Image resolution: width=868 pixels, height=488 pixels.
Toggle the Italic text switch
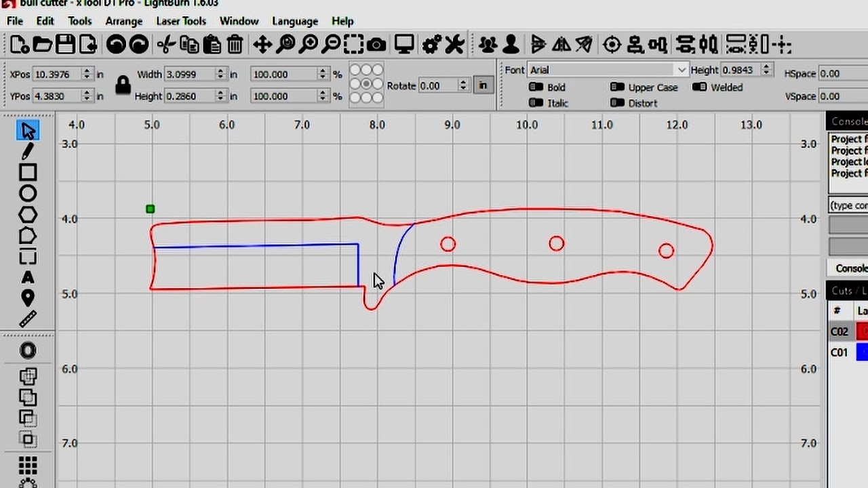click(536, 102)
